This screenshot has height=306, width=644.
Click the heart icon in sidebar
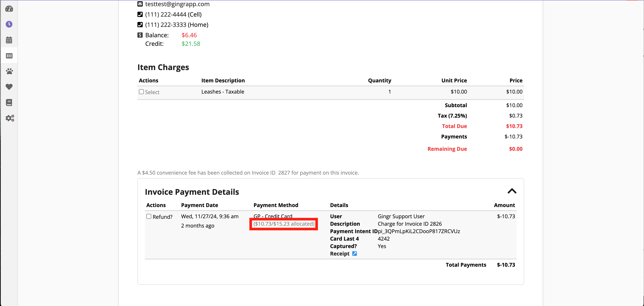(9, 87)
